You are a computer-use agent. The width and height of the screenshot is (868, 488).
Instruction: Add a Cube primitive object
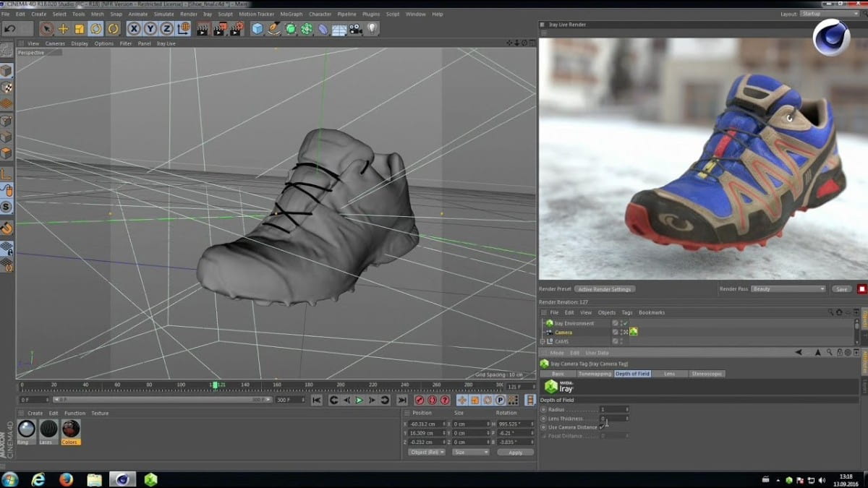(x=257, y=29)
